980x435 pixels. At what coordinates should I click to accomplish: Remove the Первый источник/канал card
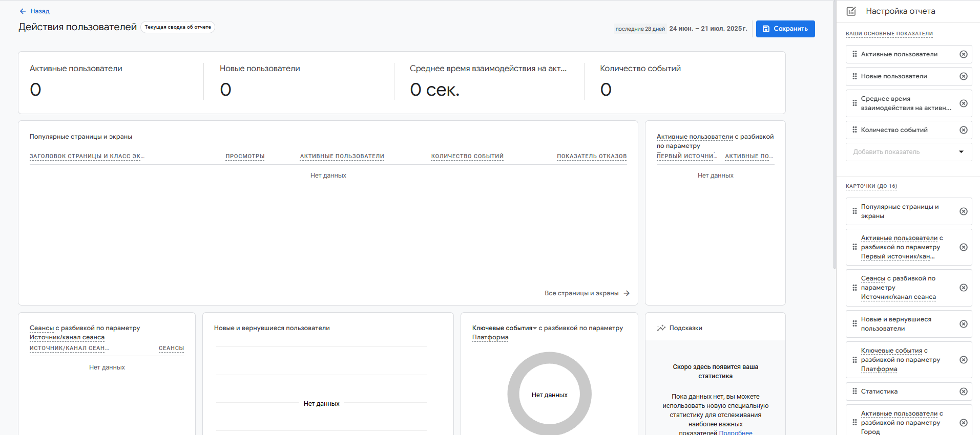tap(964, 247)
